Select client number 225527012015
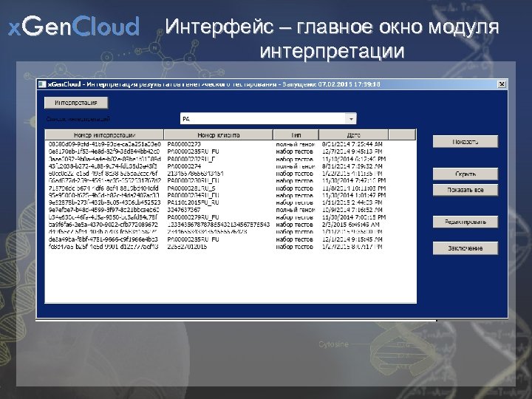532x399 pixels. [x=187, y=247]
